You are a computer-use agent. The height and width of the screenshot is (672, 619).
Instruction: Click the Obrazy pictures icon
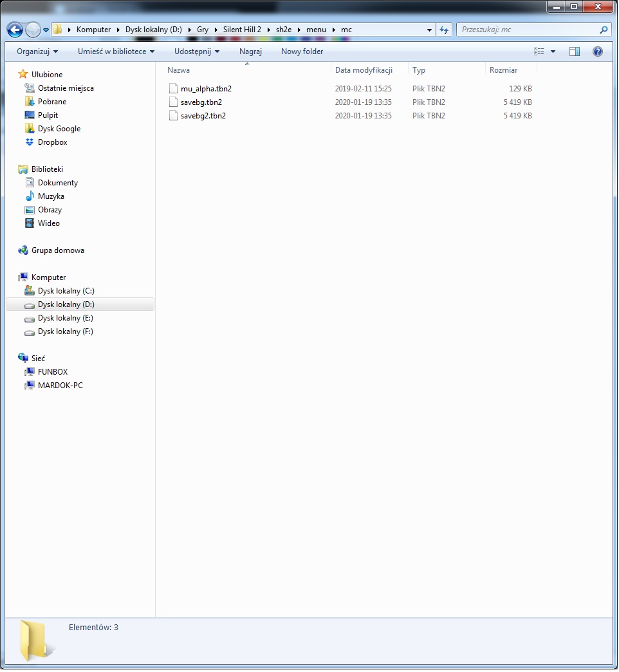click(x=29, y=210)
